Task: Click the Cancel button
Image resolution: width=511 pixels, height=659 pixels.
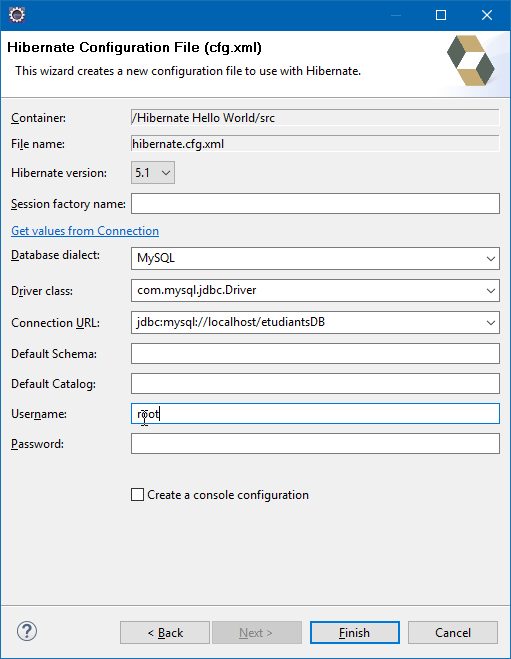Action: 453,633
